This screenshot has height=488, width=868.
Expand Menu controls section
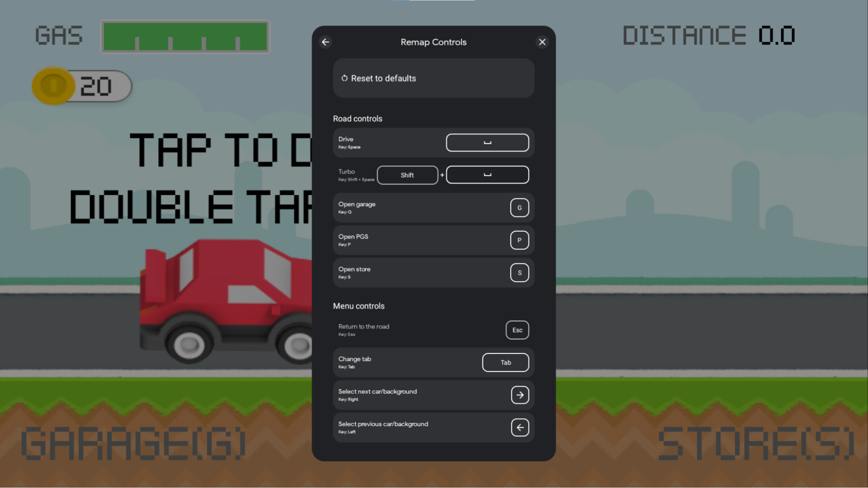point(358,306)
